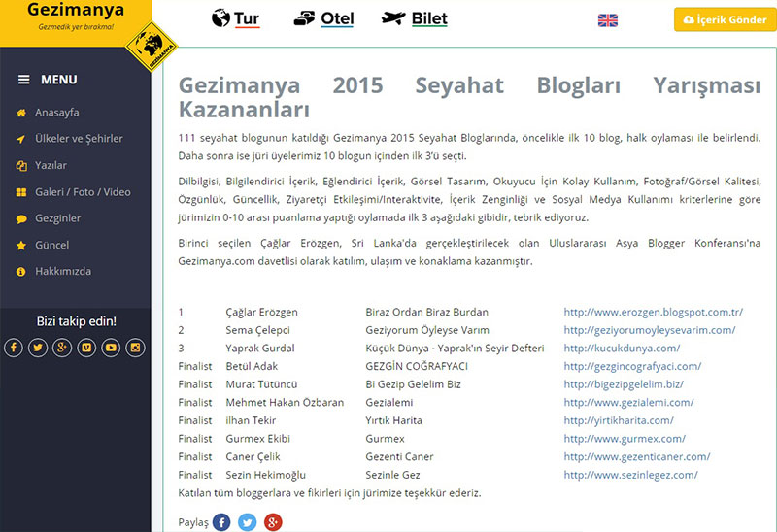Open the erozgen.blogspot.com.tr link

click(x=653, y=313)
